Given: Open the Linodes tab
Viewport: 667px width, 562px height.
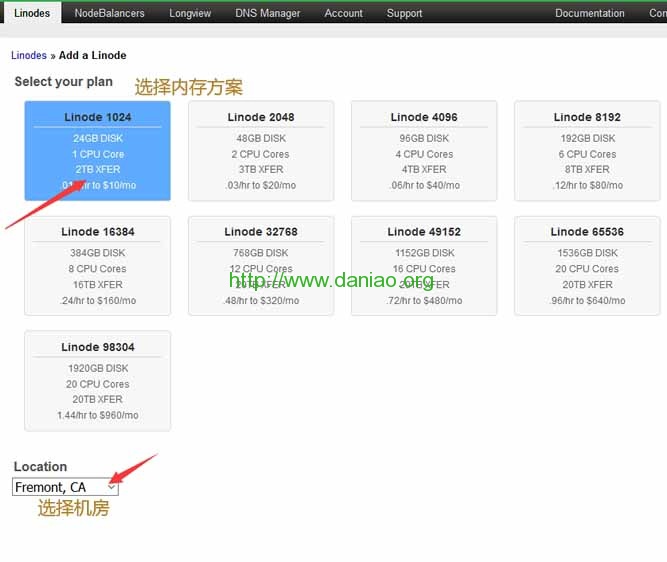Looking at the screenshot, I should pyautogui.click(x=32, y=13).
